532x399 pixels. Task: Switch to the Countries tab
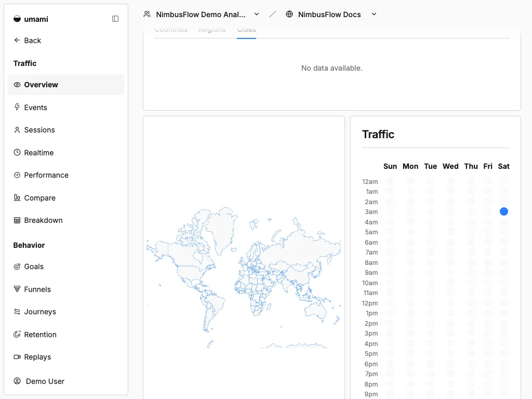[x=170, y=31]
